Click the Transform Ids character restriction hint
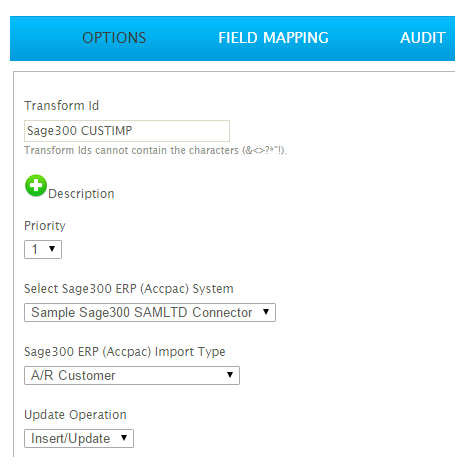 [156, 150]
